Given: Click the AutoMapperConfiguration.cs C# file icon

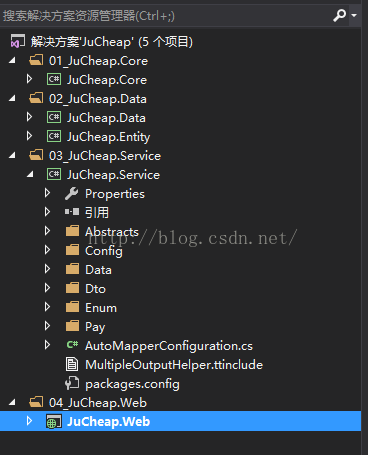Looking at the screenshot, I should (72, 345).
